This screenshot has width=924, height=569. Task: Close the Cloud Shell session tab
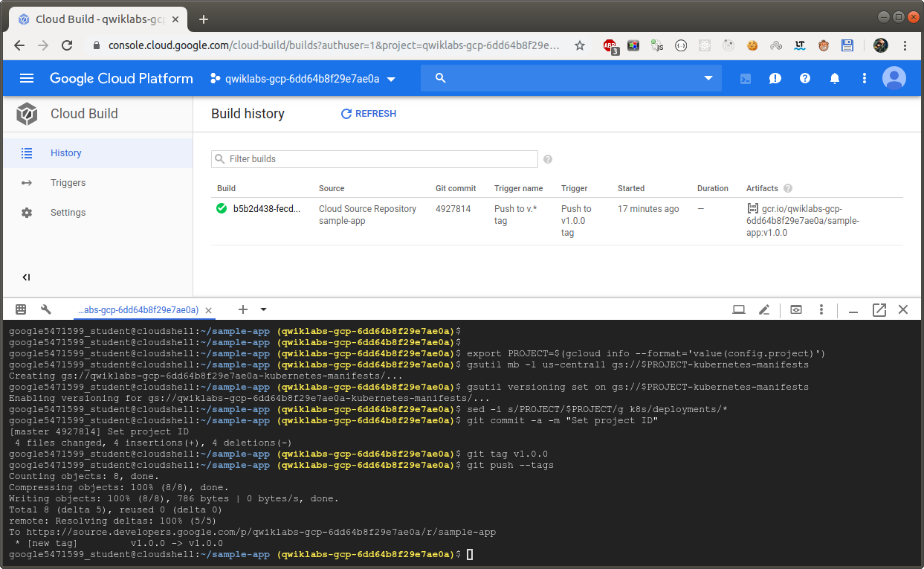pyautogui.click(x=209, y=310)
